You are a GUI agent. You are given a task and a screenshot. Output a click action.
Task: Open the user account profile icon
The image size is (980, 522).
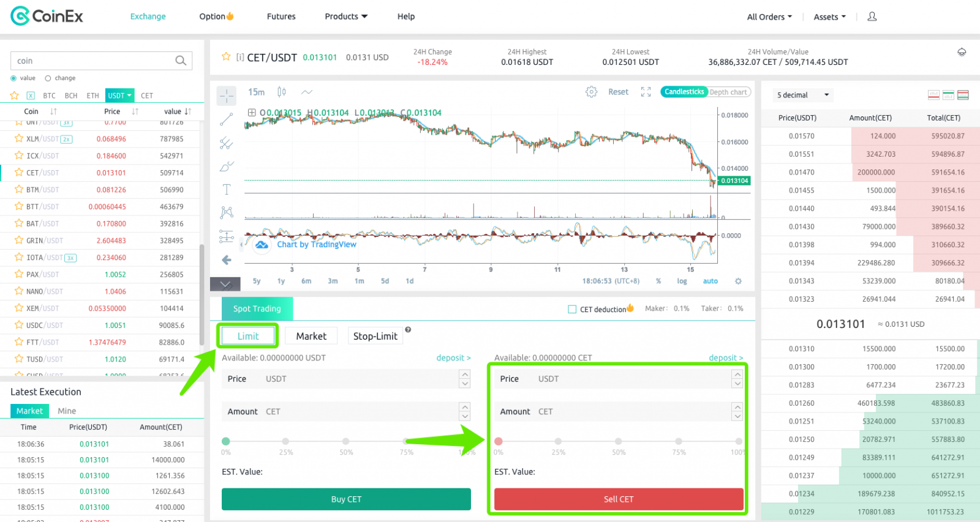click(x=872, y=17)
